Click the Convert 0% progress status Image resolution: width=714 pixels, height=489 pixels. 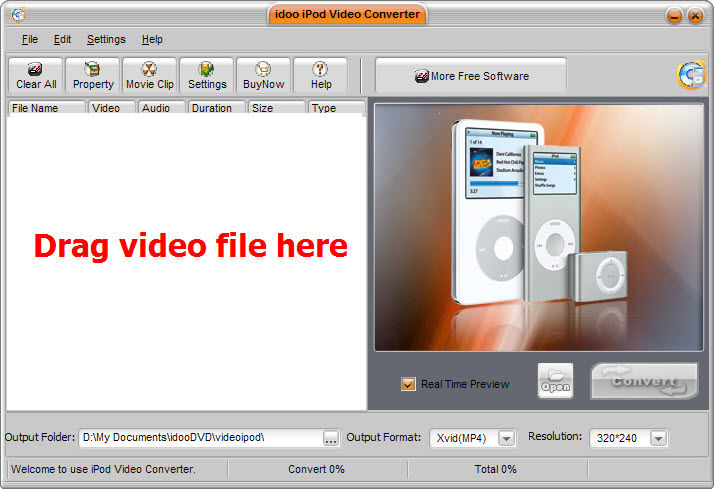coord(316,469)
